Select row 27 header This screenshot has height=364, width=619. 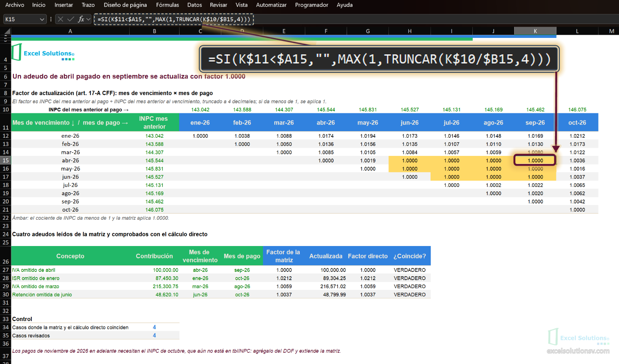(x=5, y=270)
